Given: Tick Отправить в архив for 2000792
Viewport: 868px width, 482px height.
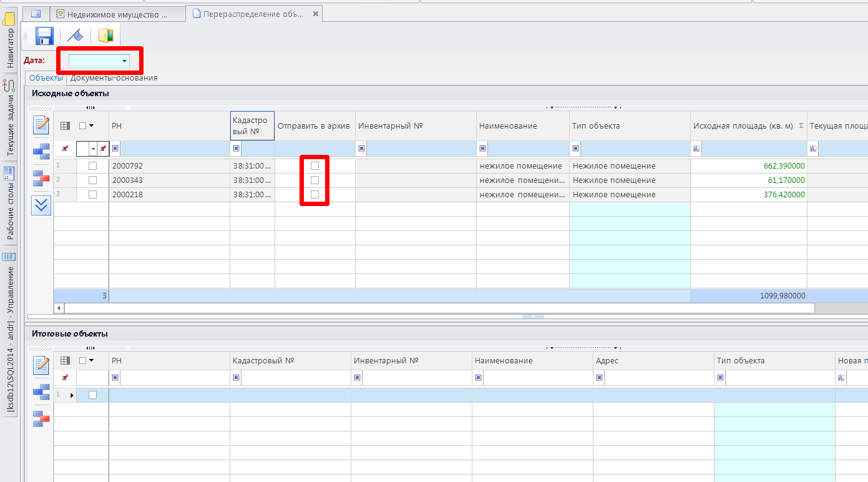Looking at the screenshot, I should 315,166.
